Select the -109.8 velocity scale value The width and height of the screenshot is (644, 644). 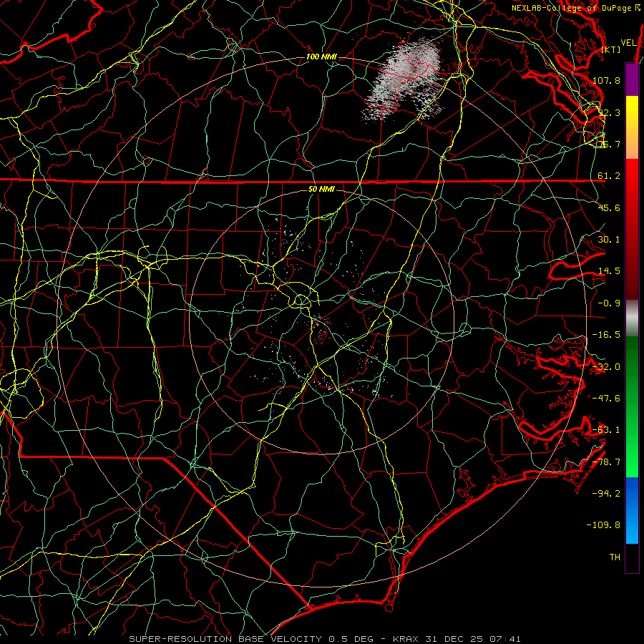[x=604, y=525]
